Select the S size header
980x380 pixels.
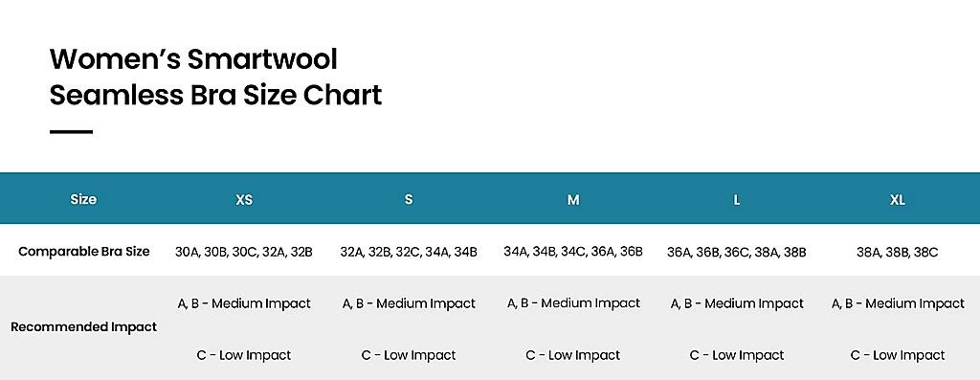[409, 199]
